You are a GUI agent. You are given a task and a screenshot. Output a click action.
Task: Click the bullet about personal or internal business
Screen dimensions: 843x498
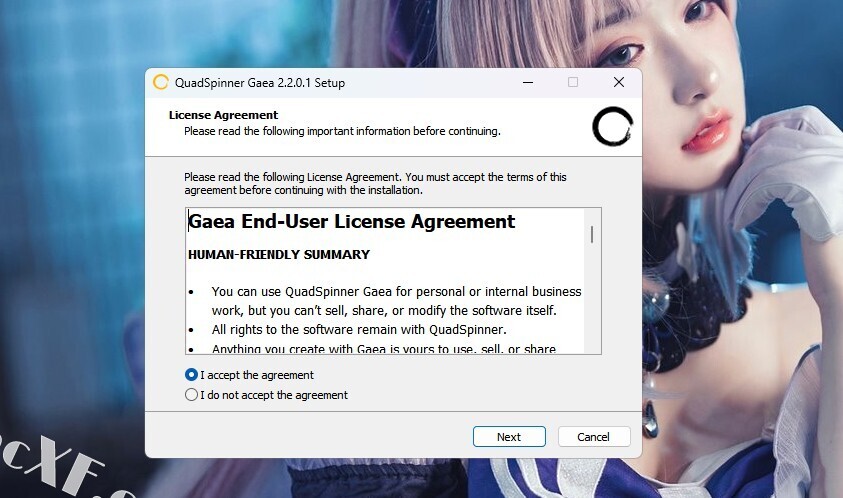[396, 301]
